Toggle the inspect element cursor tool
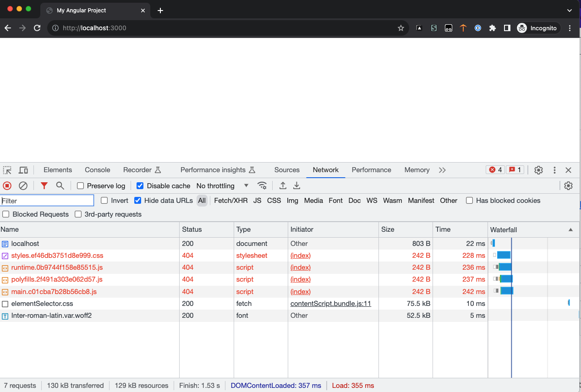The height and width of the screenshot is (392, 581). [x=7, y=170]
